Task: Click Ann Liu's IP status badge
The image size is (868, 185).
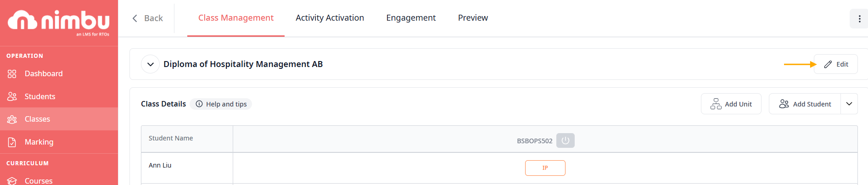Action: [545, 168]
